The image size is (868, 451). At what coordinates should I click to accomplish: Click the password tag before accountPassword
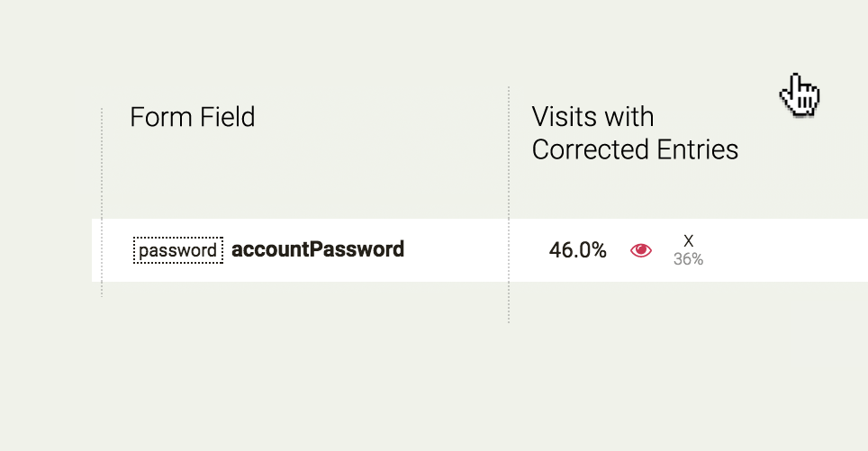(178, 250)
